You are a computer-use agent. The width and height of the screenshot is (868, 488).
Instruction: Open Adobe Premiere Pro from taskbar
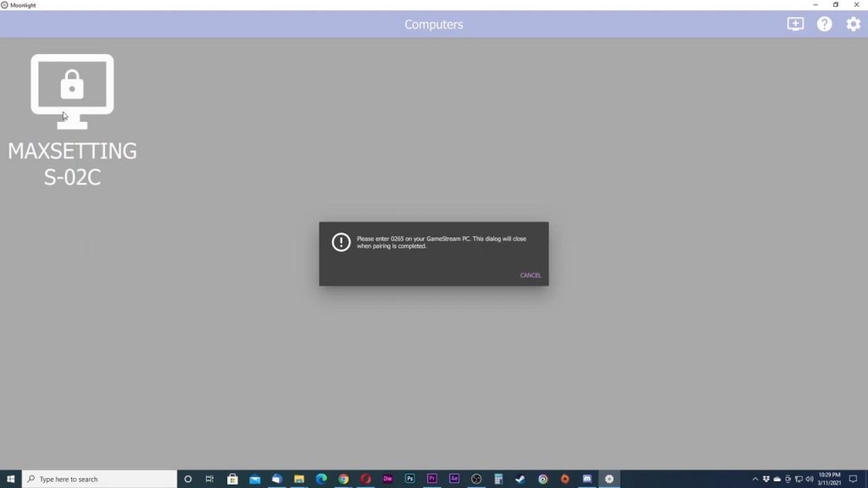431,479
